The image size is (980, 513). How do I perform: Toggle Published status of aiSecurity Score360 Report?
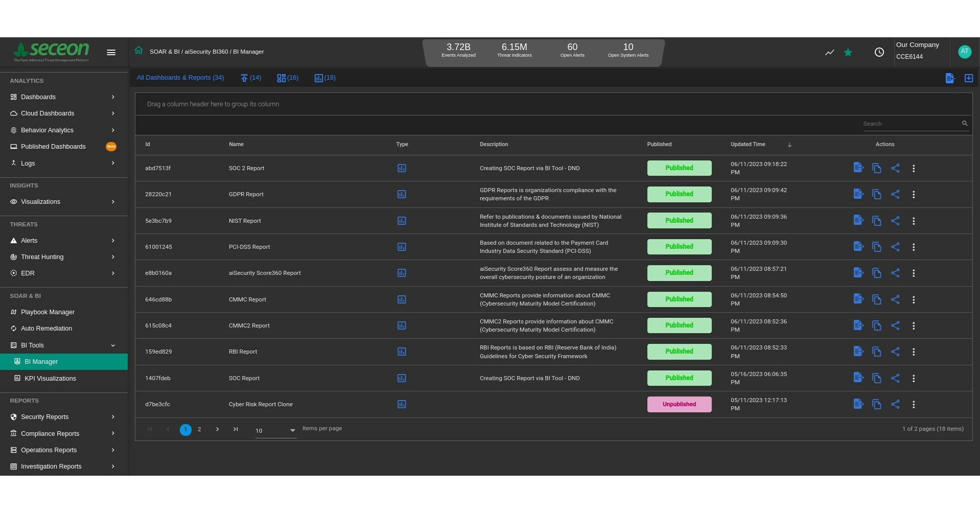[x=679, y=273]
